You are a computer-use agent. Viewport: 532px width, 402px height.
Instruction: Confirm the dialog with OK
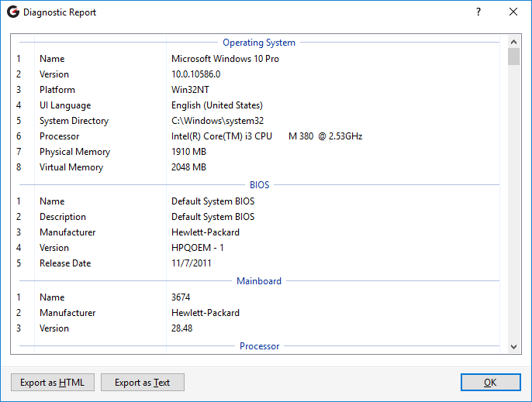tap(491, 383)
